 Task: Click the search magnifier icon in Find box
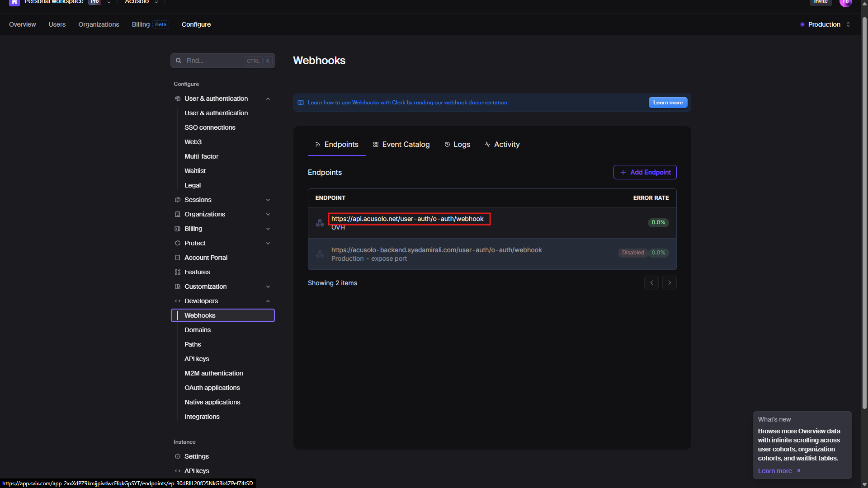coord(179,61)
